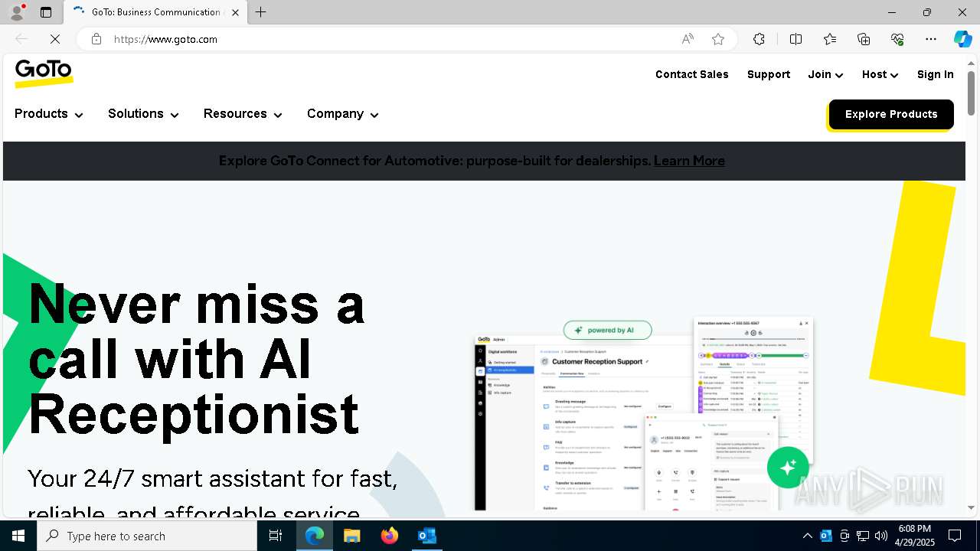The width and height of the screenshot is (980, 551).
Task: Expand the Resources menu
Action: (243, 114)
